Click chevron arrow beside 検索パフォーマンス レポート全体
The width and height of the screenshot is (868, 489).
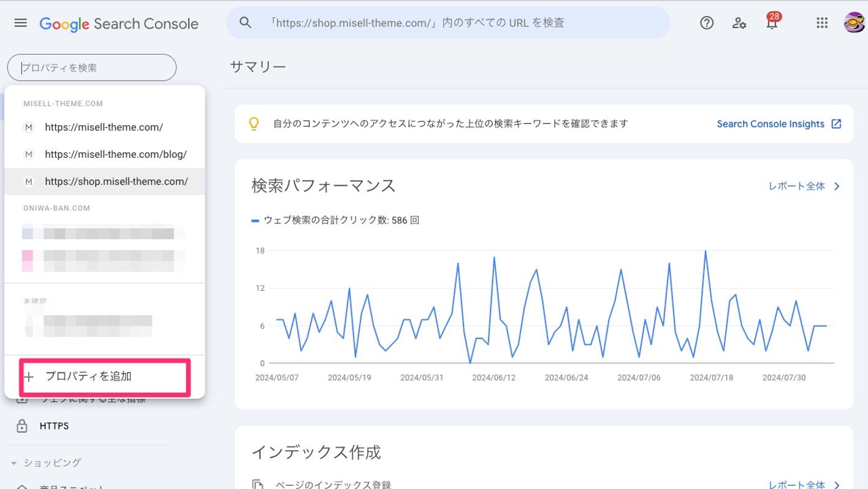837,186
